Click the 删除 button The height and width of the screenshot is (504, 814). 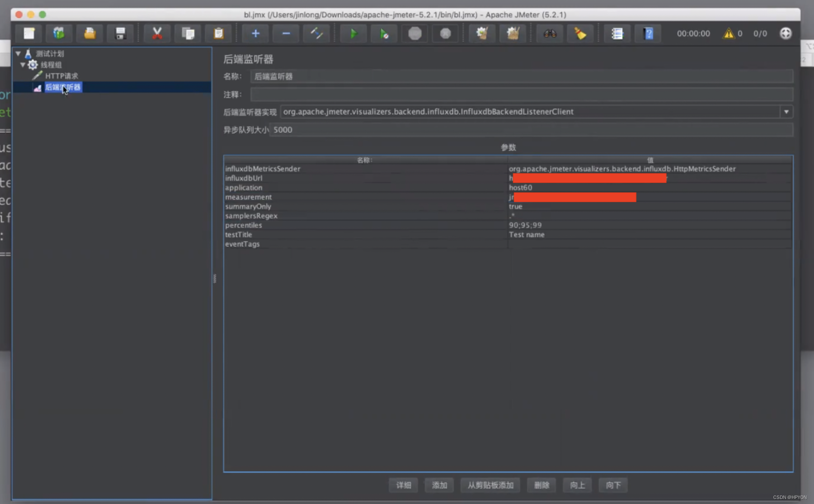coord(542,485)
